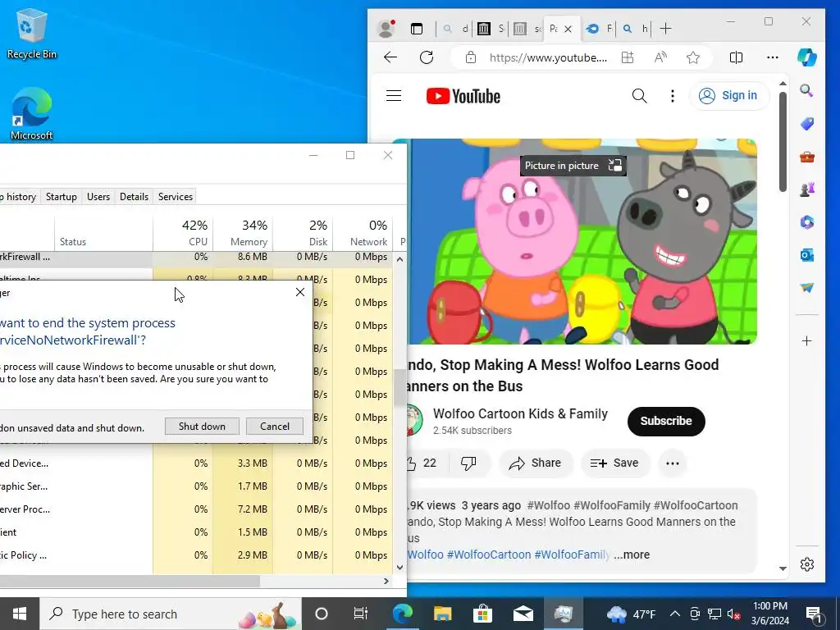Open the Edge sidebar search icon
The height and width of the screenshot is (630, 840).
click(807, 90)
